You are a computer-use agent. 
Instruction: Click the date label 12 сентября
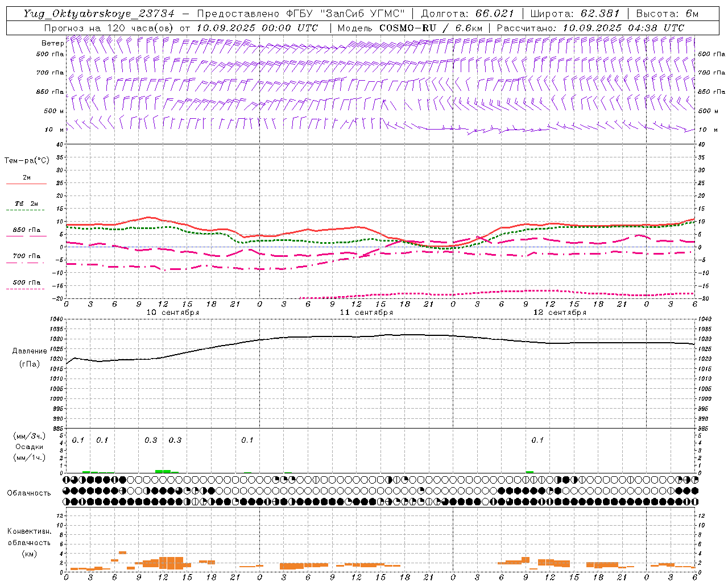pyautogui.click(x=560, y=313)
